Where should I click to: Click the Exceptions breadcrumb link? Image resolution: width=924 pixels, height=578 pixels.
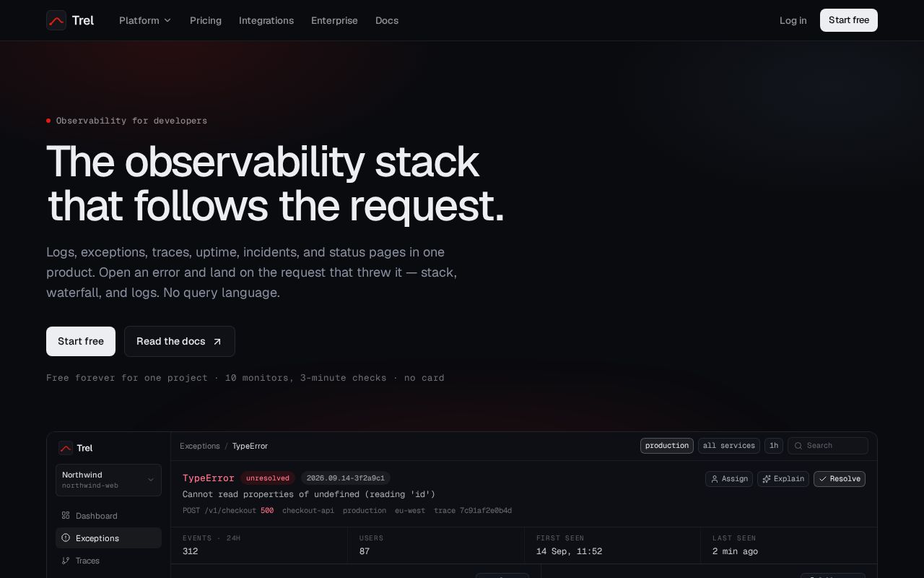200,446
